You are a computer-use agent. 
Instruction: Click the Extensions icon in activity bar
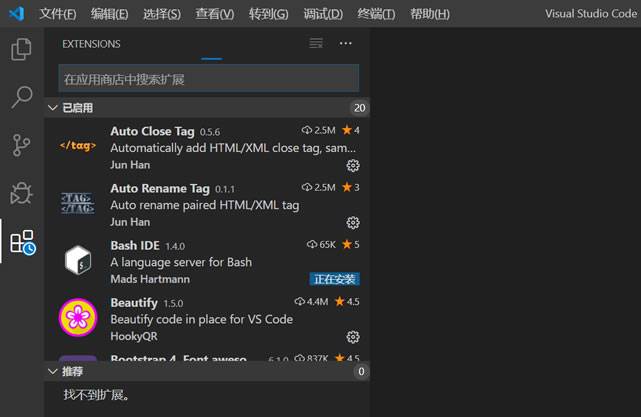tap(21, 241)
